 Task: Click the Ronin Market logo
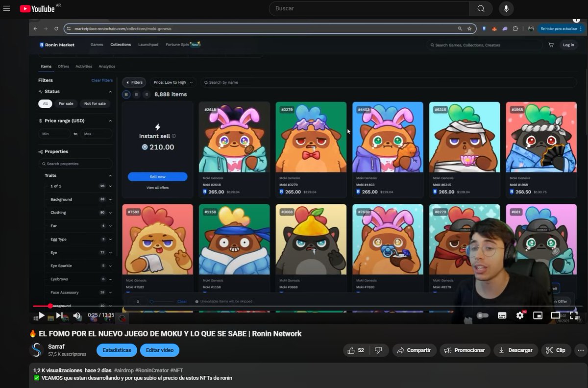coord(57,45)
